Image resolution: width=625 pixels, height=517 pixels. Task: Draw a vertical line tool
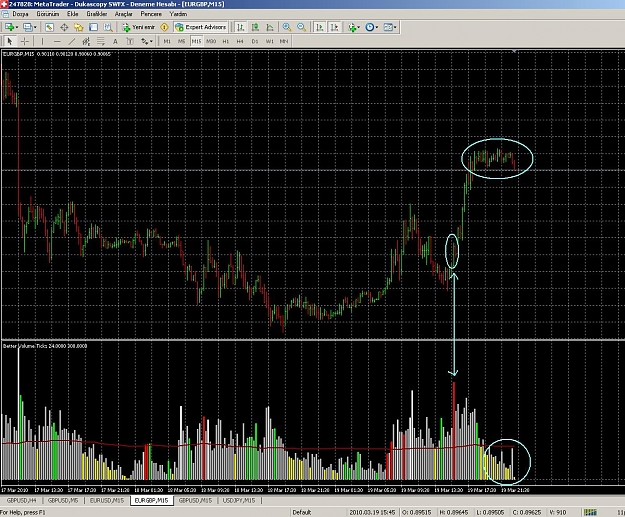coord(42,41)
